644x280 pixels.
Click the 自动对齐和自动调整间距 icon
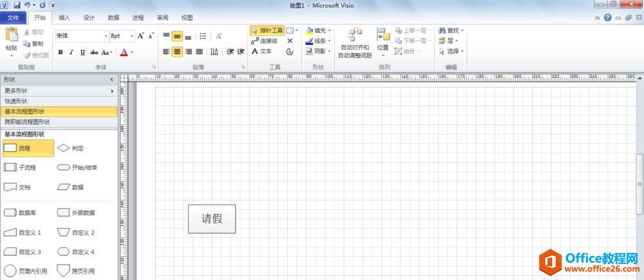[354, 34]
